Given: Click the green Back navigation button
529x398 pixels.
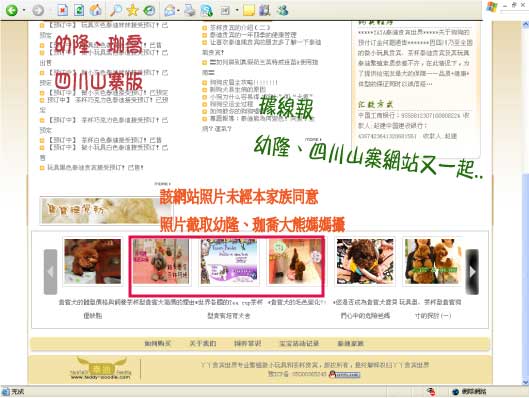Looking at the screenshot, I should pyautogui.click(x=12, y=10).
